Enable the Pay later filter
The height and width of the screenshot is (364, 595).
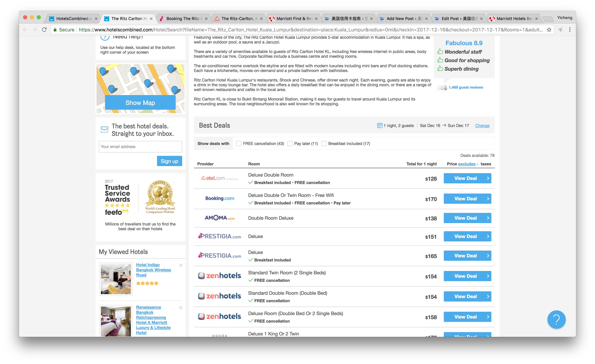click(x=290, y=143)
